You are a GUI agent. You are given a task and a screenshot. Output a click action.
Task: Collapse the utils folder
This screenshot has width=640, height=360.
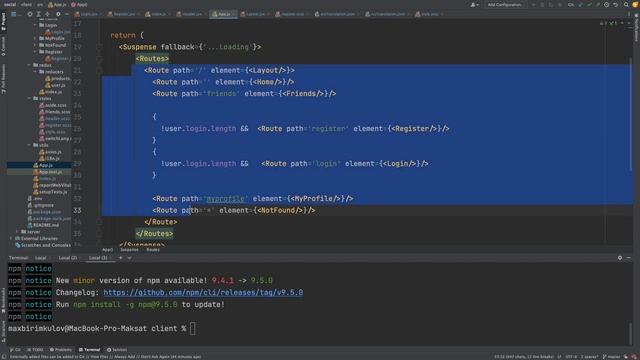click(x=29, y=145)
